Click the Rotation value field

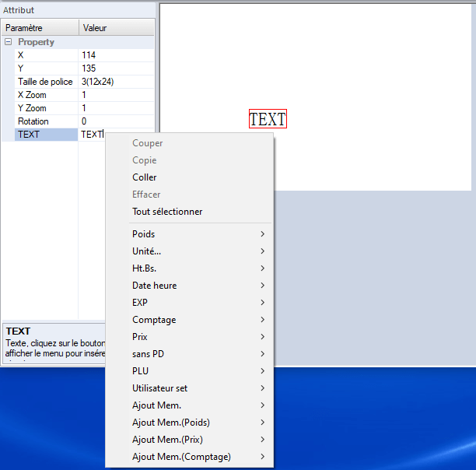click(117, 121)
